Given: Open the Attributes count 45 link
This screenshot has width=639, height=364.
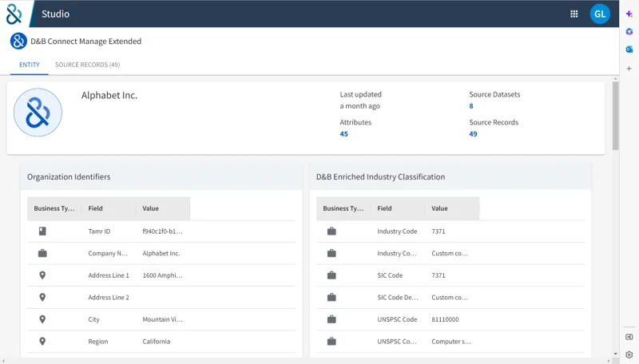Looking at the screenshot, I should [x=344, y=134].
